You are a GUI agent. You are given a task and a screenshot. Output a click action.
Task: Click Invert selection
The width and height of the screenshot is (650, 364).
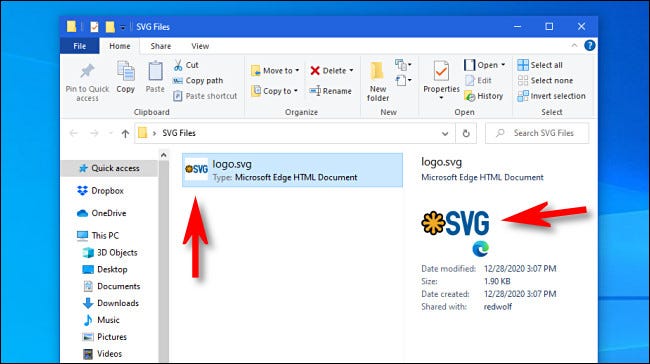point(551,96)
